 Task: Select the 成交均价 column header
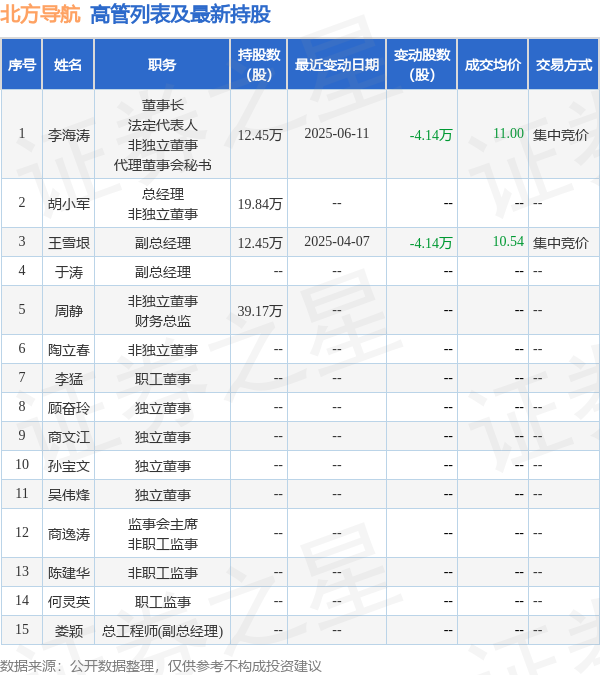(x=493, y=65)
